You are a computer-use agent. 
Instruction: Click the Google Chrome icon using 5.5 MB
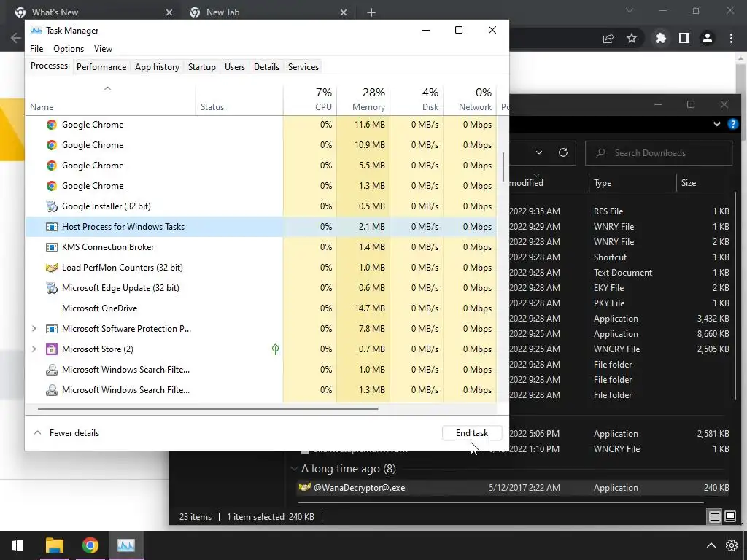tap(52, 166)
